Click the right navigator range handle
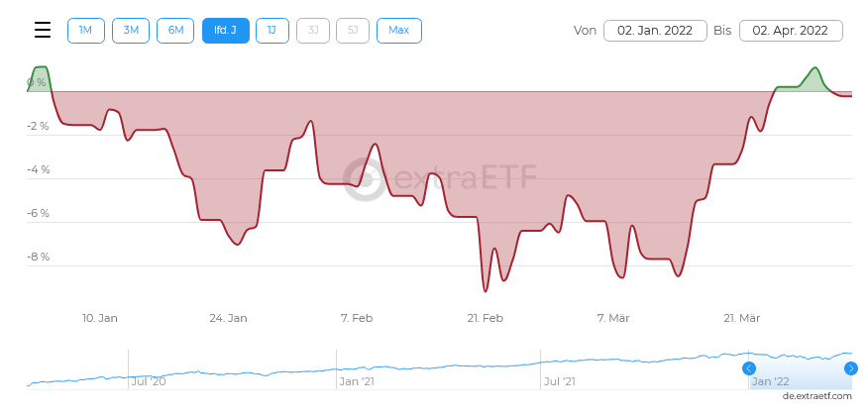This screenshot has width=868, height=416. 851,368
